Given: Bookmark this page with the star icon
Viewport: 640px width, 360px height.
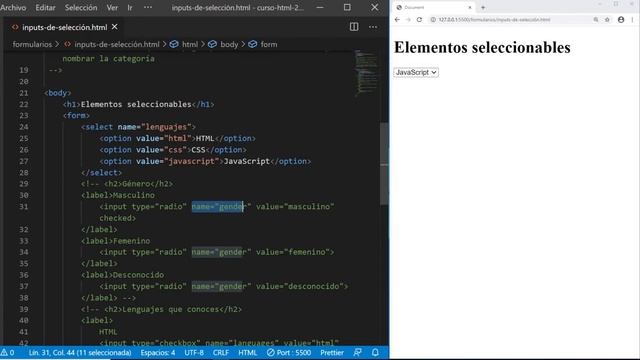Looking at the screenshot, I should click(607, 20).
